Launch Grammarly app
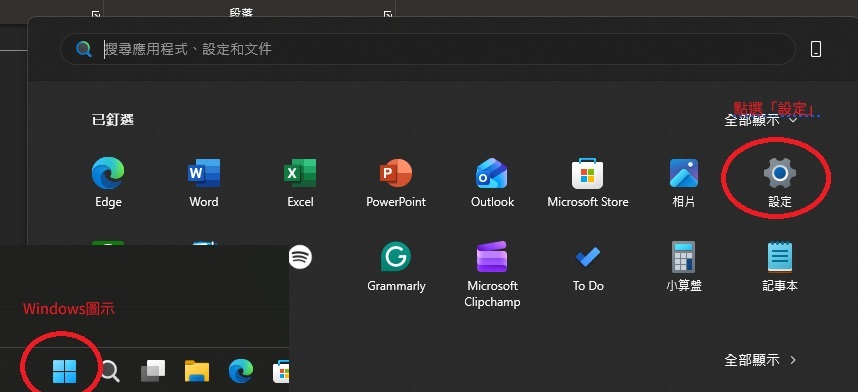Screen dimensions: 858x392 click(396, 267)
